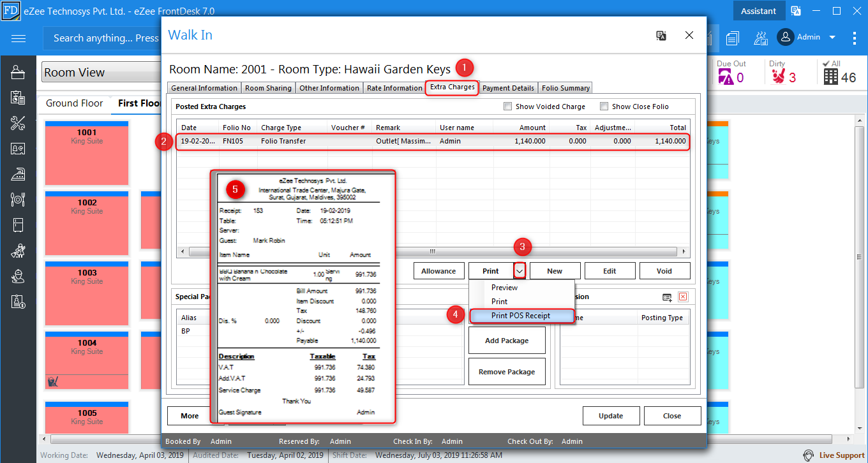Open the three-dot more options menu
The width and height of the screenshot is (868, 463).
[855, 38]
